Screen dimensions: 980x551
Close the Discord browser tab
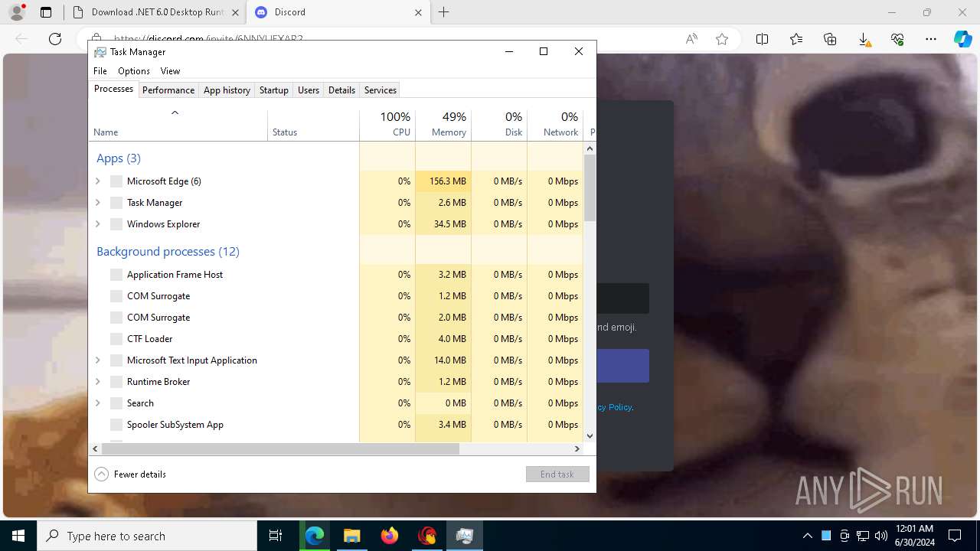(x=418, y=12)
